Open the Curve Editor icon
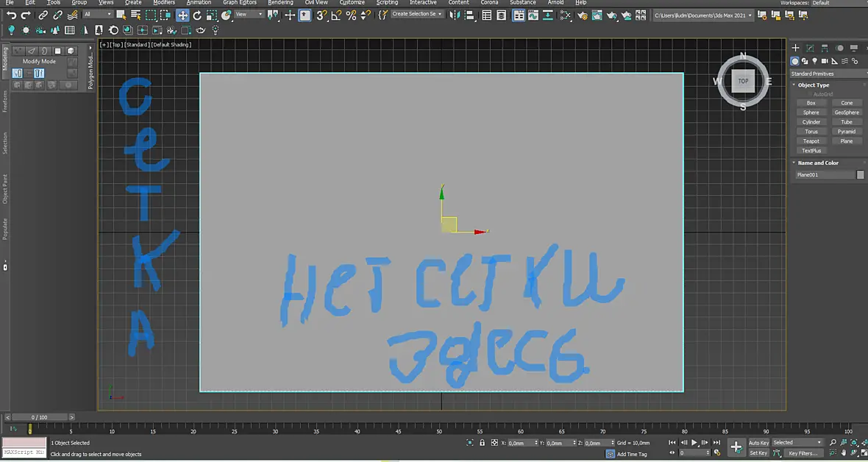 pyautogui.click(x=533, y=15)
